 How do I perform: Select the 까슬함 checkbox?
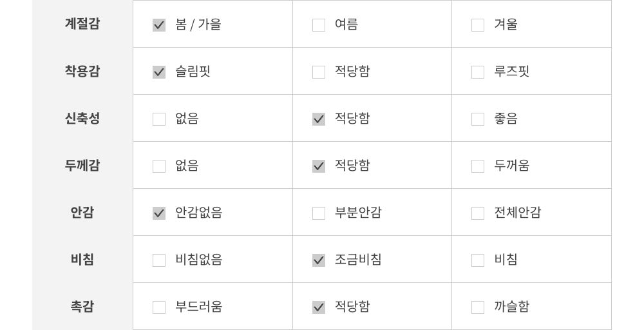point(478,307)
